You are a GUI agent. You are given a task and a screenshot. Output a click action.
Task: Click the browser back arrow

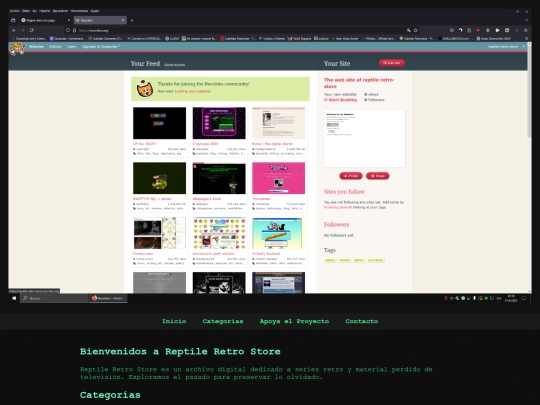14,30
